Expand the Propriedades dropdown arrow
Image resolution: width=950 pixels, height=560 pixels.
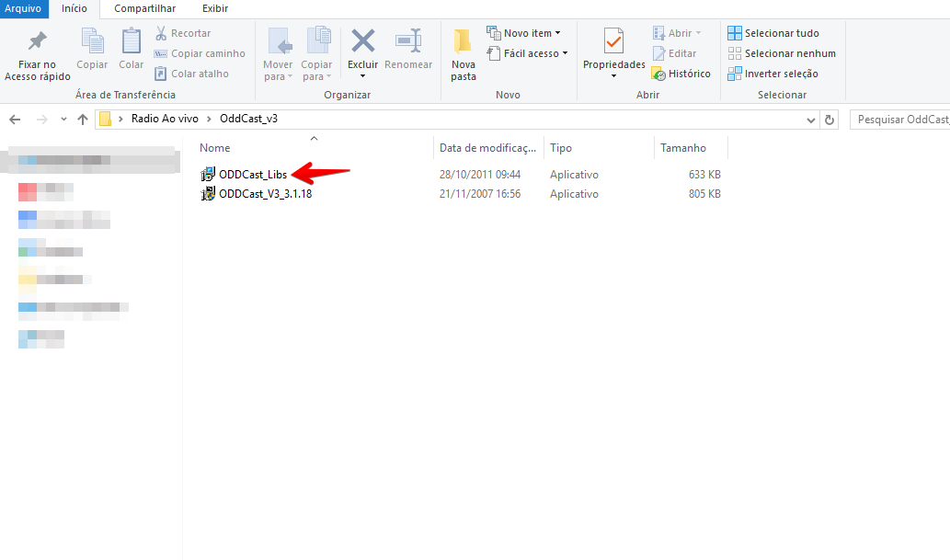click(x=613, y=75)
